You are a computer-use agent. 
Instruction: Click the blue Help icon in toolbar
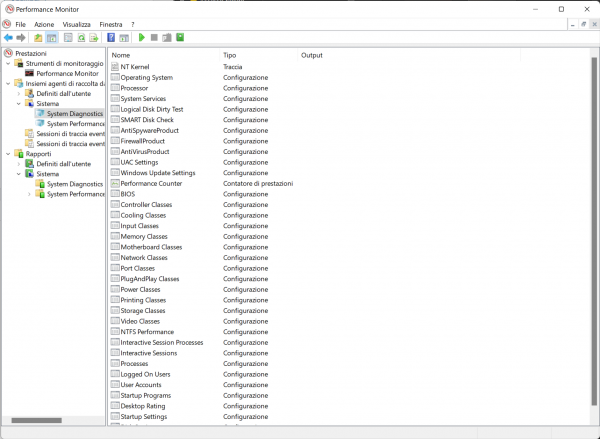click(111, 38)
